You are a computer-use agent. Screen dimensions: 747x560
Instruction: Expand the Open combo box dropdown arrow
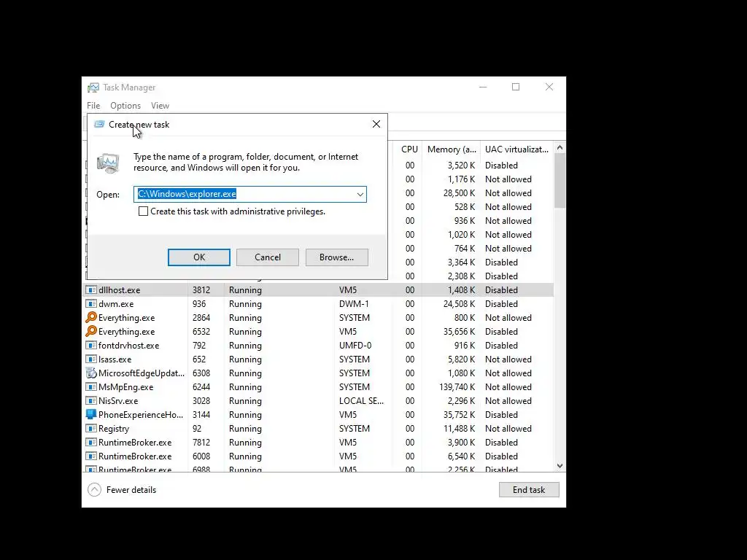click(x=360, y=194)
